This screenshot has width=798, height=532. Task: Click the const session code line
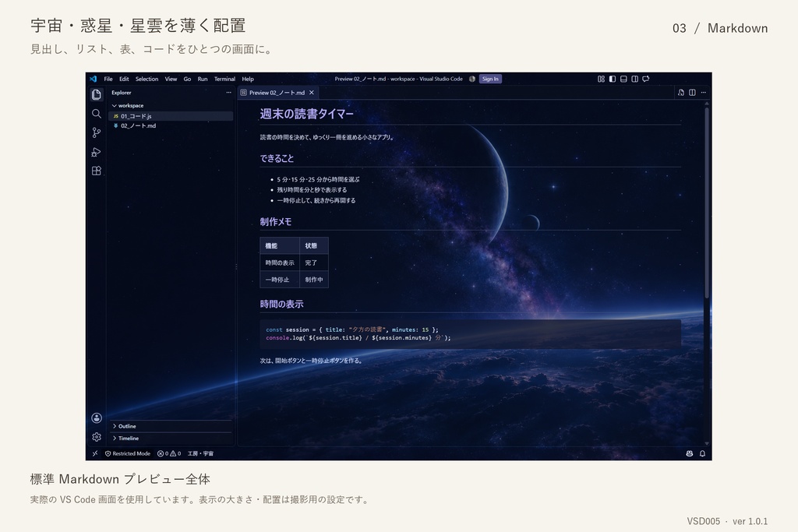[x=351, y=329]
